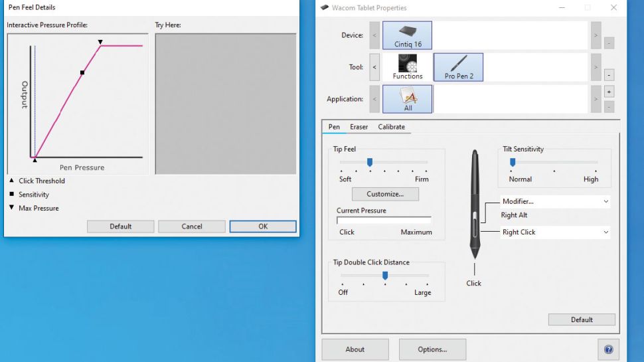Click the blue help question mark icon
Screen dimensions: 644x362
point(608,349)
